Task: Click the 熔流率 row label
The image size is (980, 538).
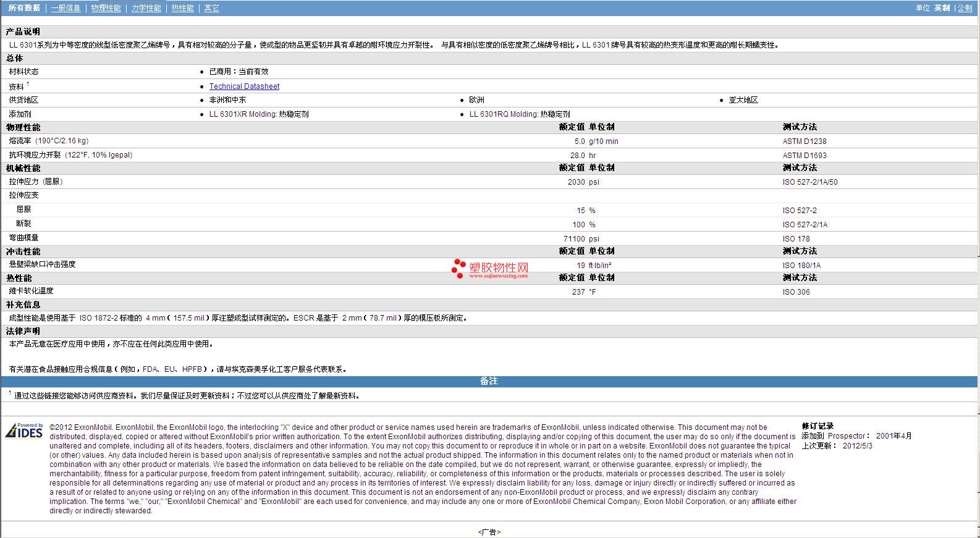Action: point(48,141)
